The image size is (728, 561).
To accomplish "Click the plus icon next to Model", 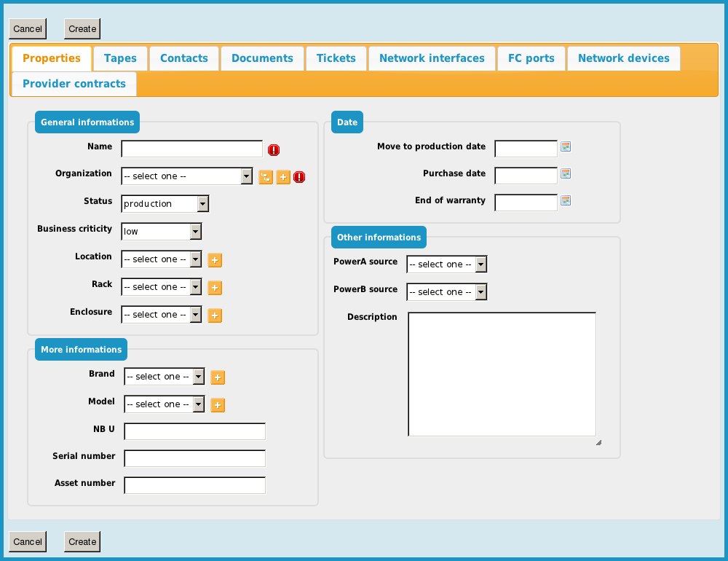I will [218, 405].
